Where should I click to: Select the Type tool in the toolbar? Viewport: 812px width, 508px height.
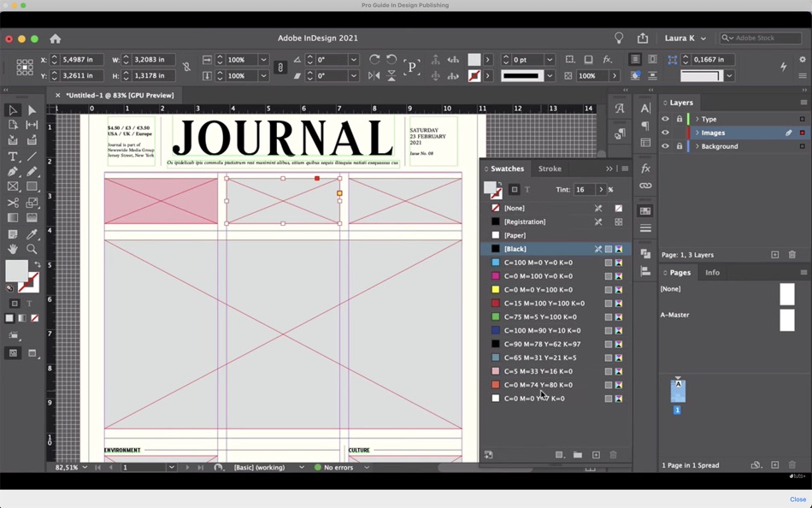[x=13, y=156]
